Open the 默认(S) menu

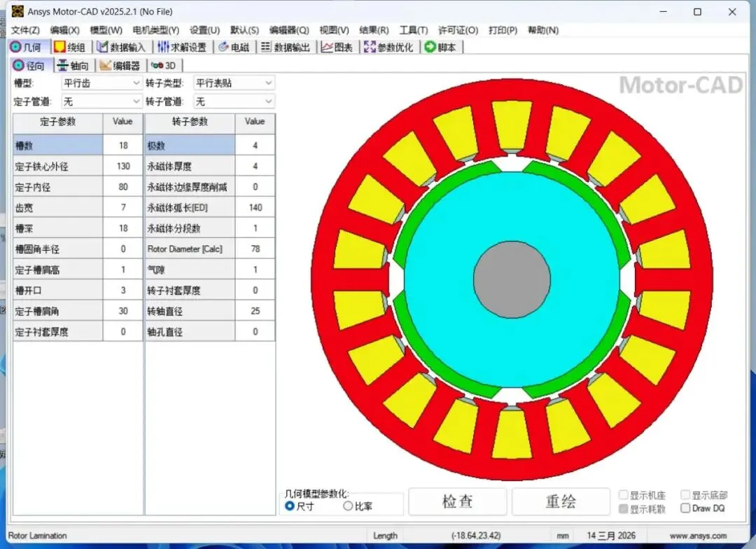(244, 30)
